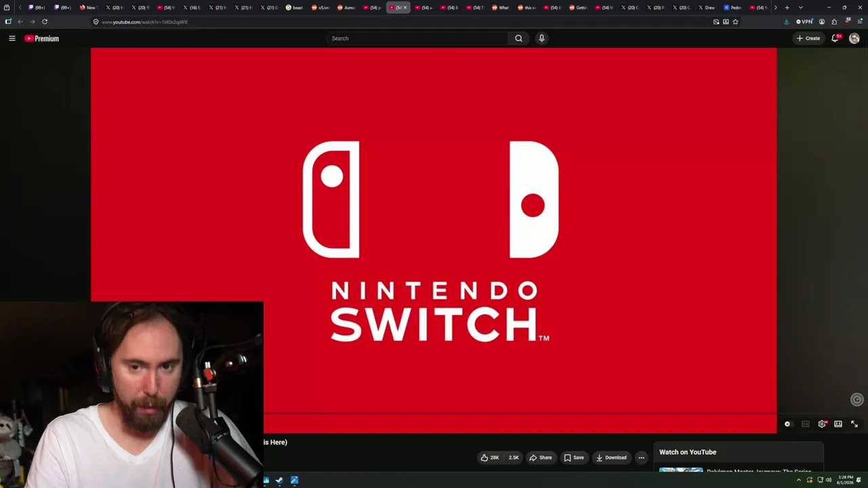Open the volume control in system tray

829,481
